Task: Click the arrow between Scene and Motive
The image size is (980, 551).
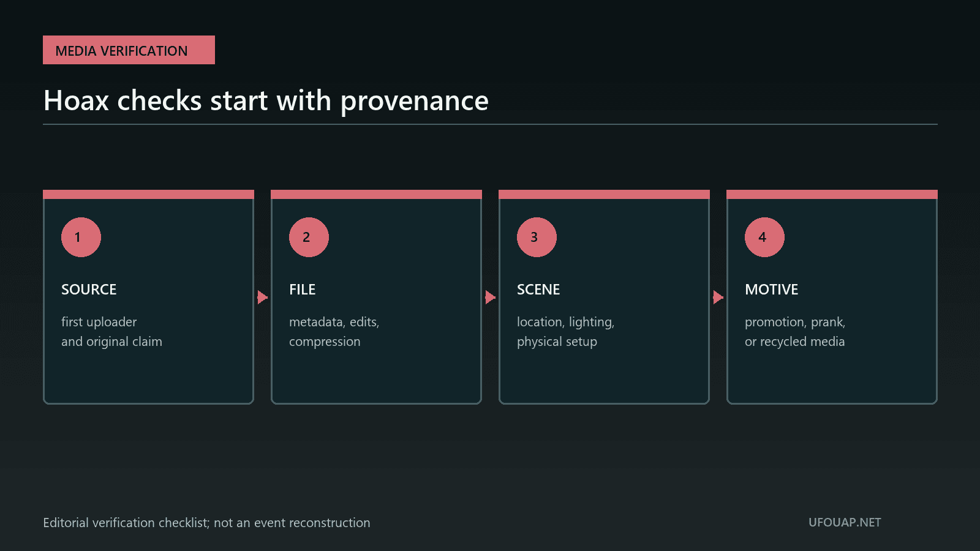Action: point(718,298)
